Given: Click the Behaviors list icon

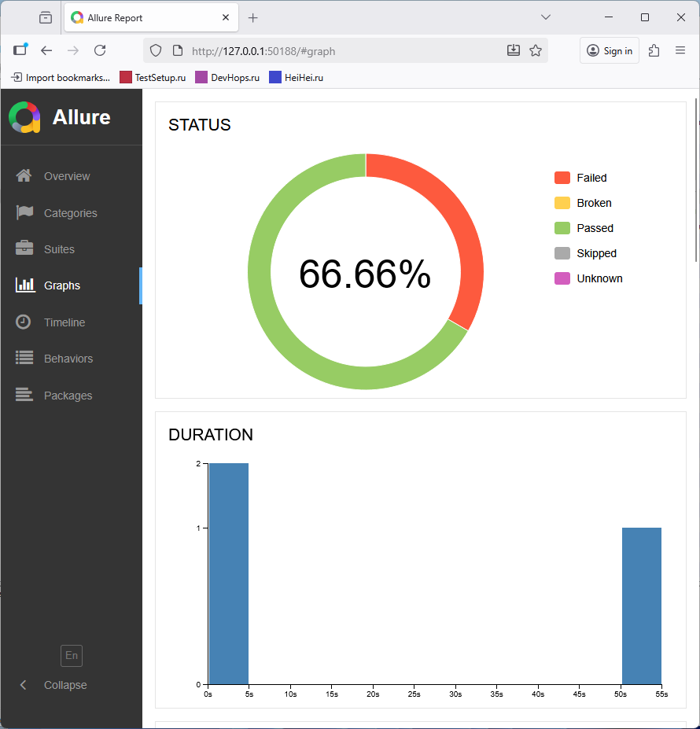Looking at the screenshot, I should tap(24, 358).
